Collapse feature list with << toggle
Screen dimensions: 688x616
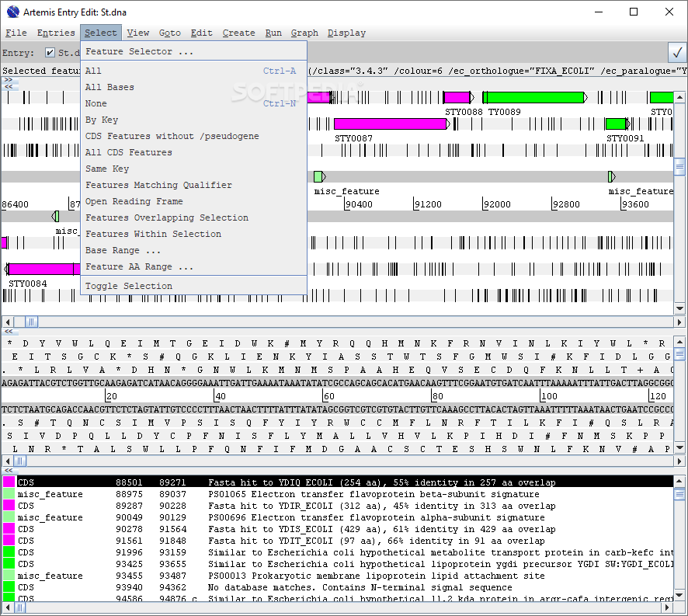coord(9,470)
